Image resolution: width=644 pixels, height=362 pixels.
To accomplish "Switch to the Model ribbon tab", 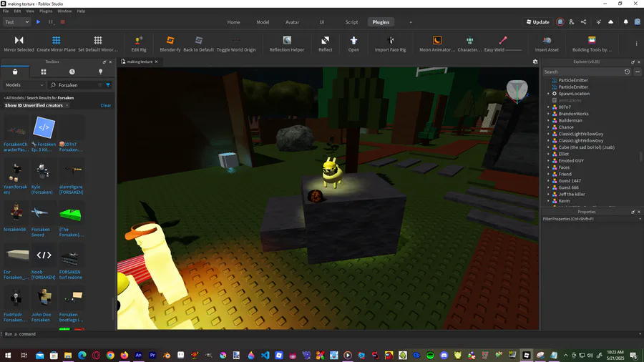I will pyautogui.click(x=263, y=22).
